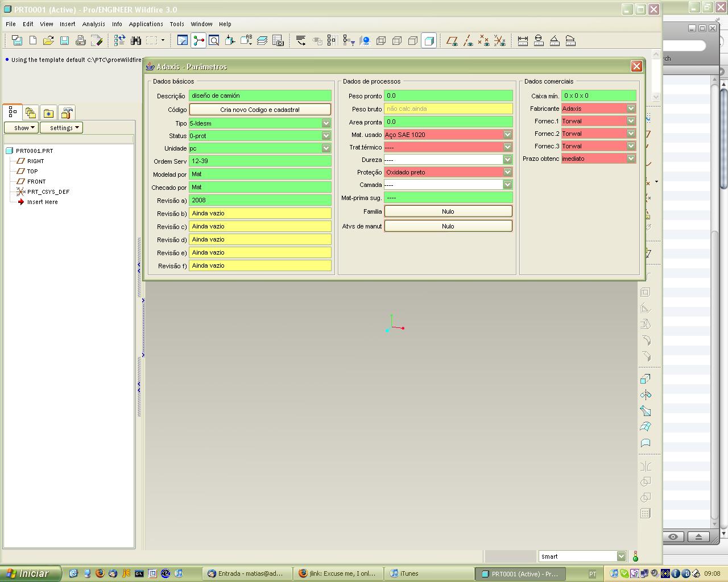Repaint the screen from the toolbar
The image size is (728, 582).
click(x=183, y=40)
